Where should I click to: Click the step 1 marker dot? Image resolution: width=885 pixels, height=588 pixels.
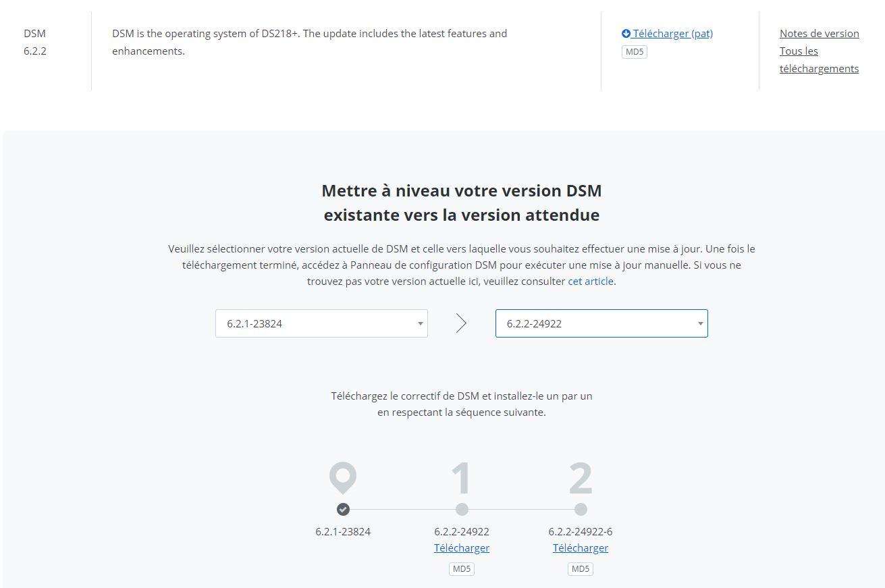tap(462, 509)
